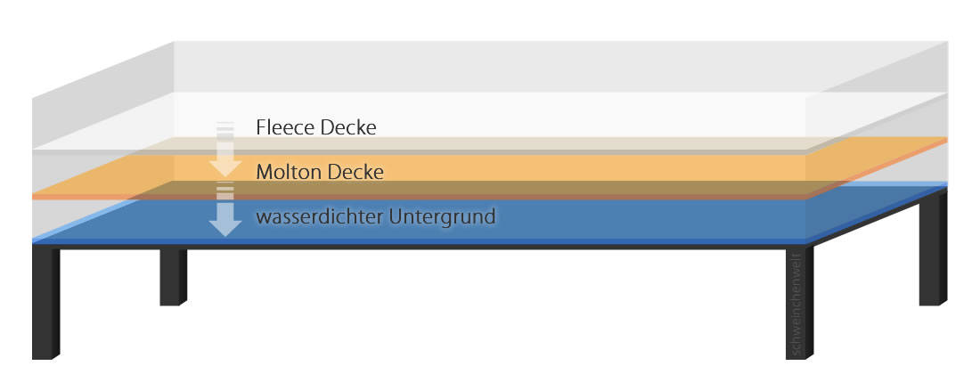Click the front left table leg
The height and width of the screenshot is (374, 980).
click(x=45, y=303)
